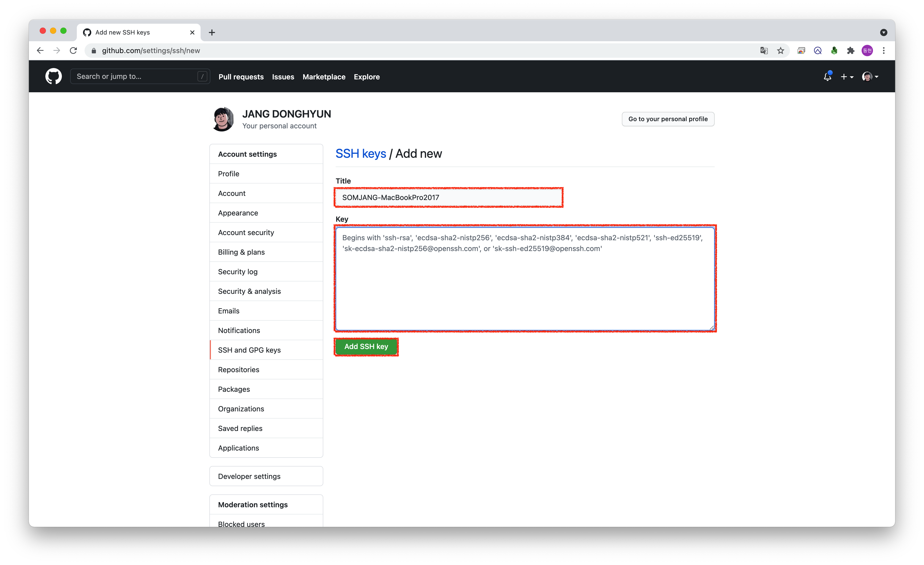Open Billing & plans settings

coord(266,252)
